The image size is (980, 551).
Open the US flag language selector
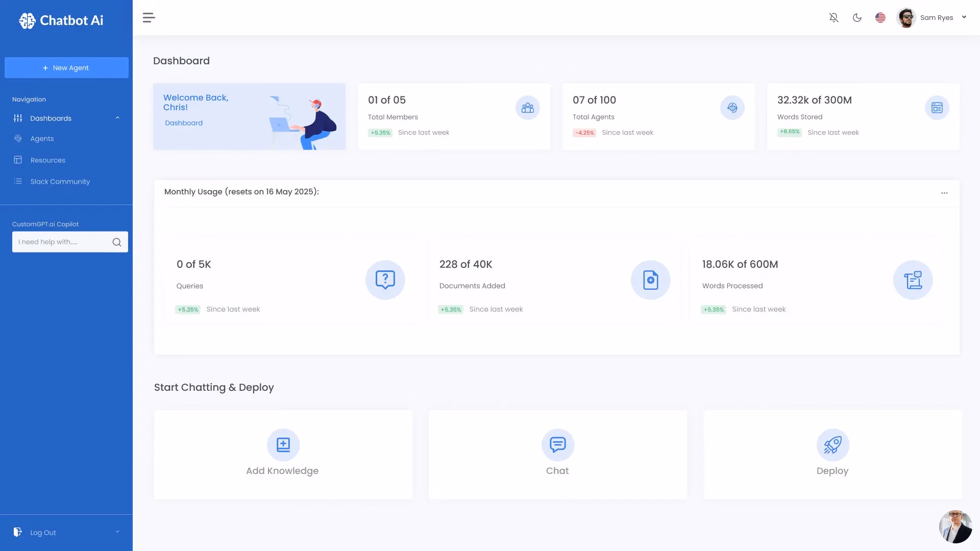(x=880, y=18)
